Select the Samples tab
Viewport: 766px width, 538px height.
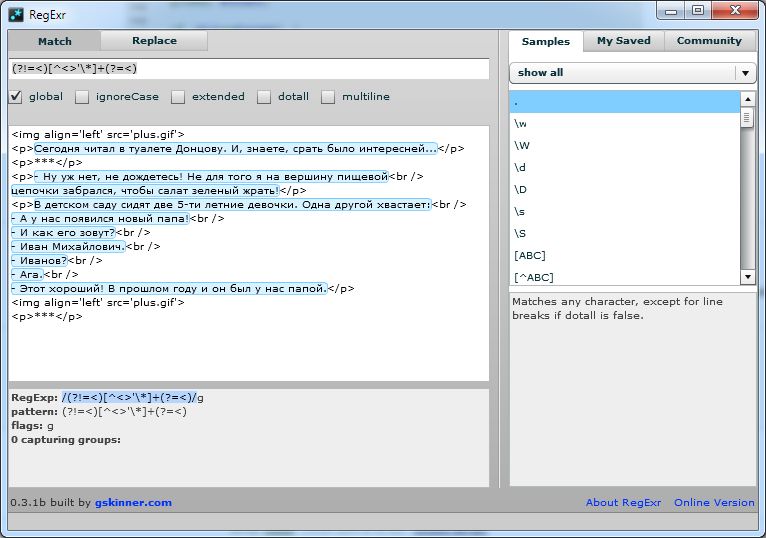point(546,42)
